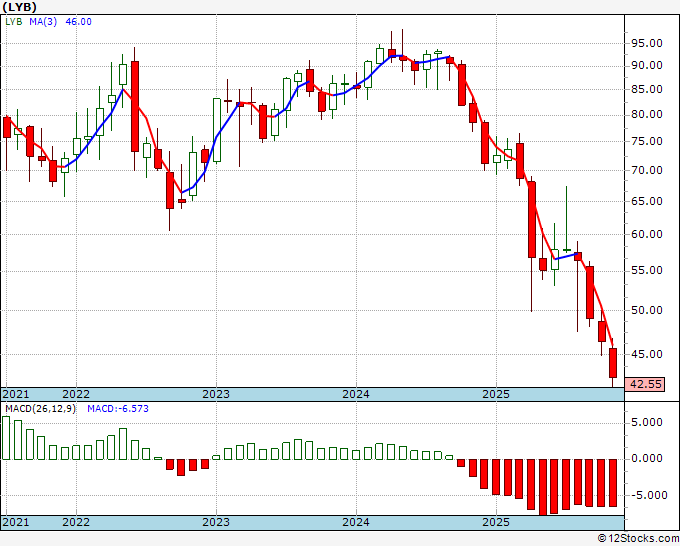Click the MACD:-6.573 value

coord(118,409)
